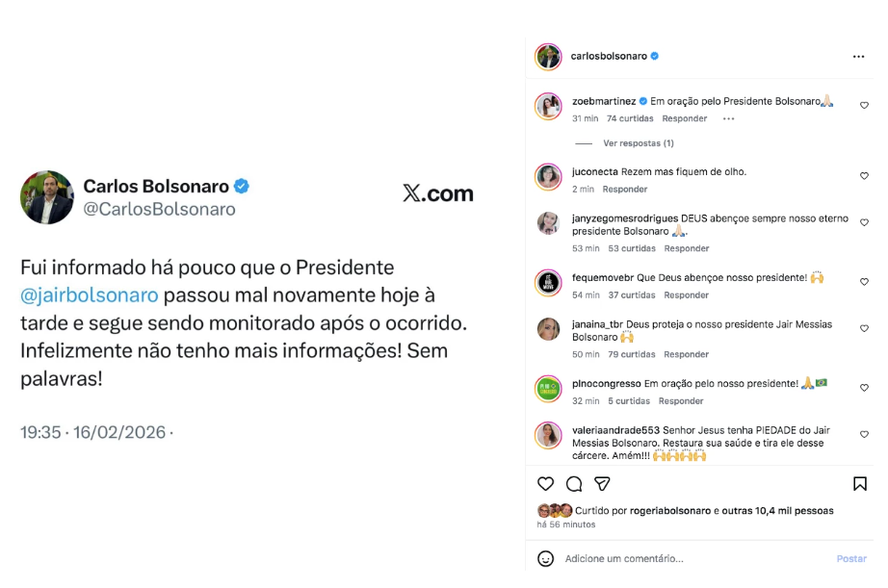Open plnocongresso profile avatar
The image size is (888, 588).
coord(548,389)
